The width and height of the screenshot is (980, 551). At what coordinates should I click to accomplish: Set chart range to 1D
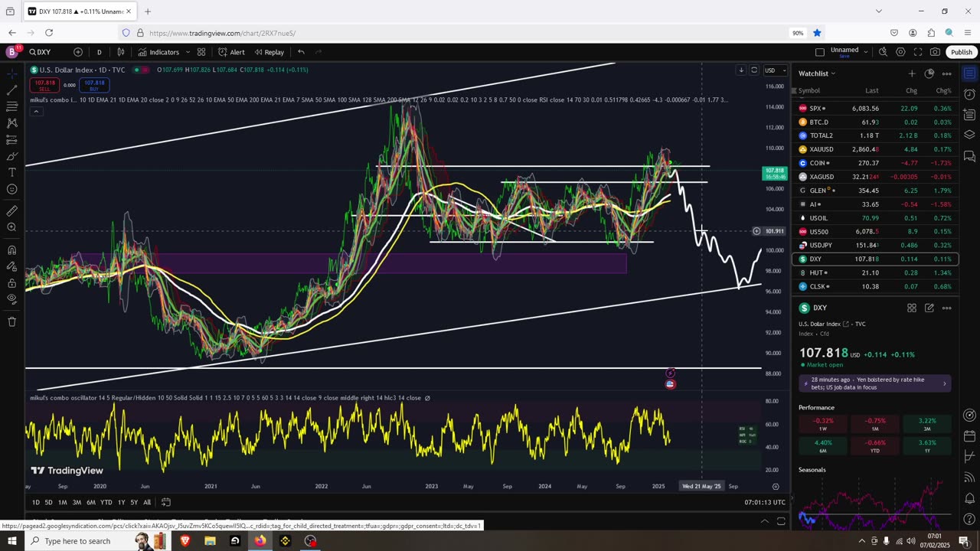click(35, 502)
